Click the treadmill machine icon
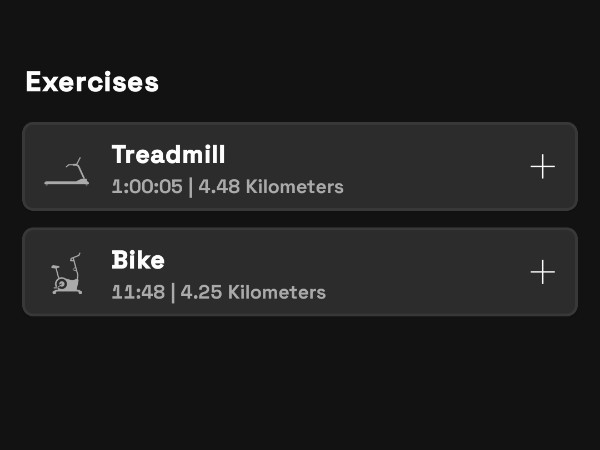Image resolution: width=600 pixels, height=450 pixels. pyautogui.click(x=67, y=172)
